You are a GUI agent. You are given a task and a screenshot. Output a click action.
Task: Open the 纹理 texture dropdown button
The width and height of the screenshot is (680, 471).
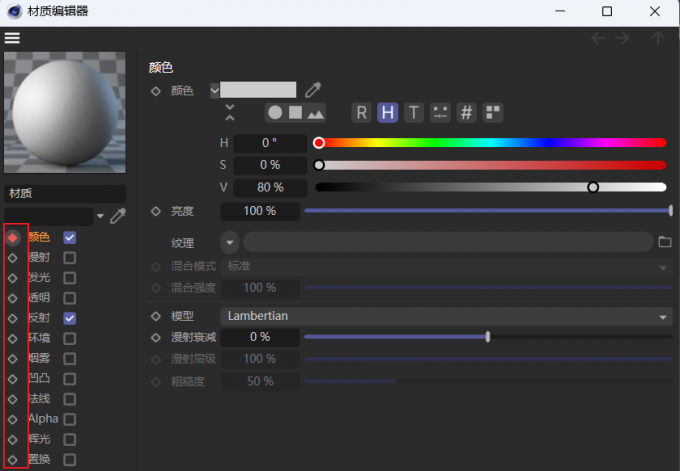coord(230,242)
